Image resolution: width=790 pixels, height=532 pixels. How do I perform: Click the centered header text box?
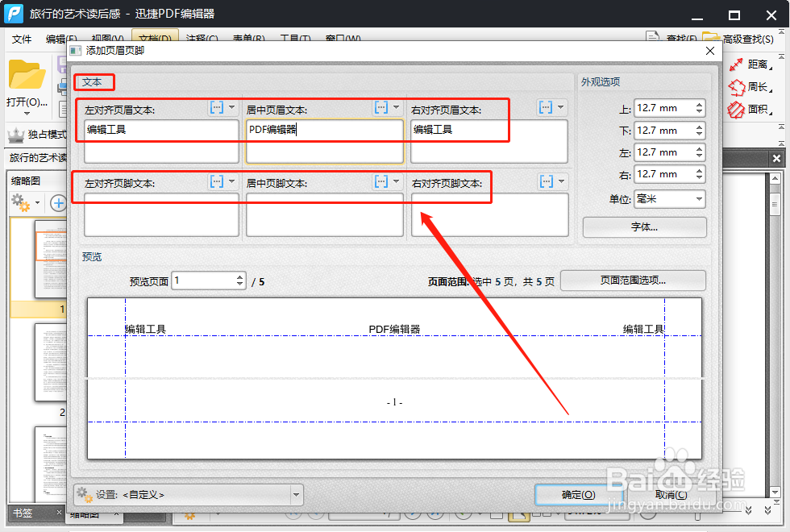coord(325,141)
